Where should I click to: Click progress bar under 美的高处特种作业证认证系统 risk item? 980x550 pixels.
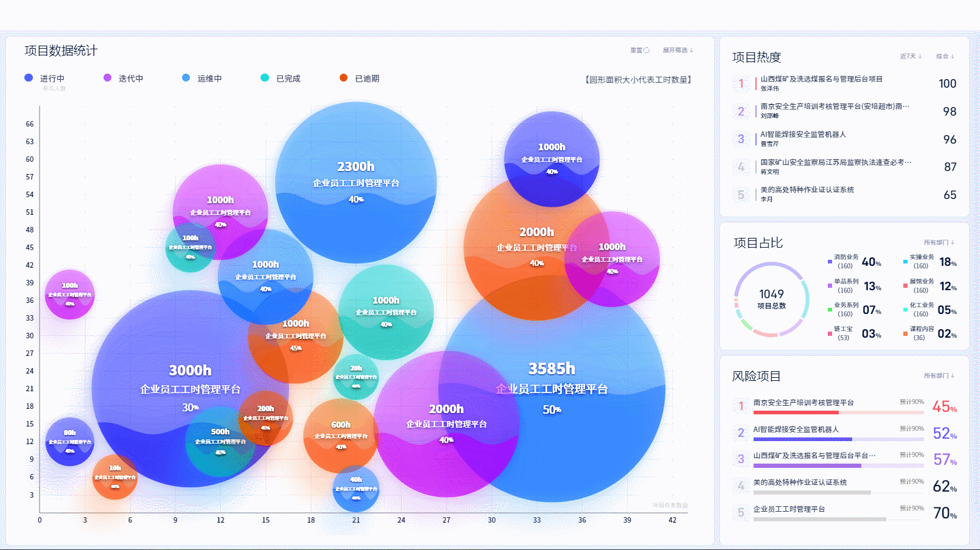click(x=838, y=492)
